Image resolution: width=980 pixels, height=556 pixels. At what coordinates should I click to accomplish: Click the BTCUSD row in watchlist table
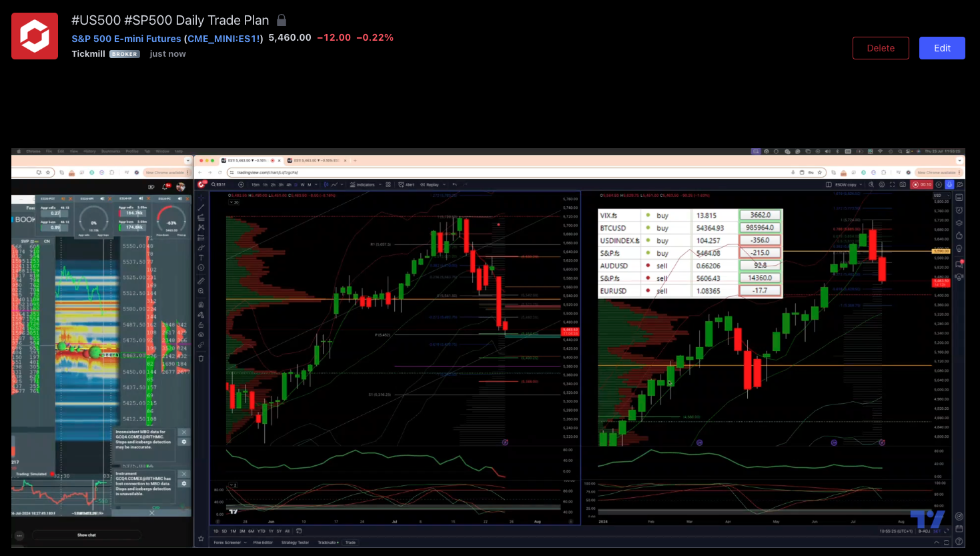[x=690, y=228]
